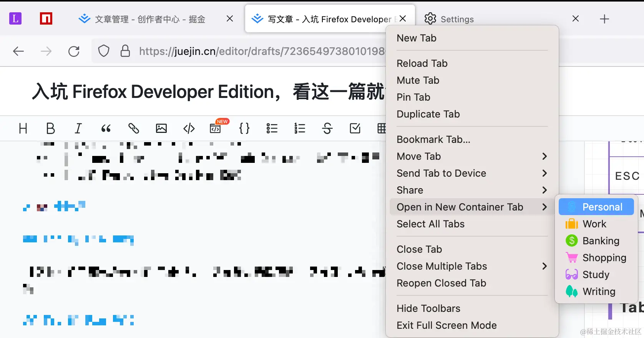Open the pinned red square tab
Viewport: 644px width, 338px height.
(x=46, y=18)
